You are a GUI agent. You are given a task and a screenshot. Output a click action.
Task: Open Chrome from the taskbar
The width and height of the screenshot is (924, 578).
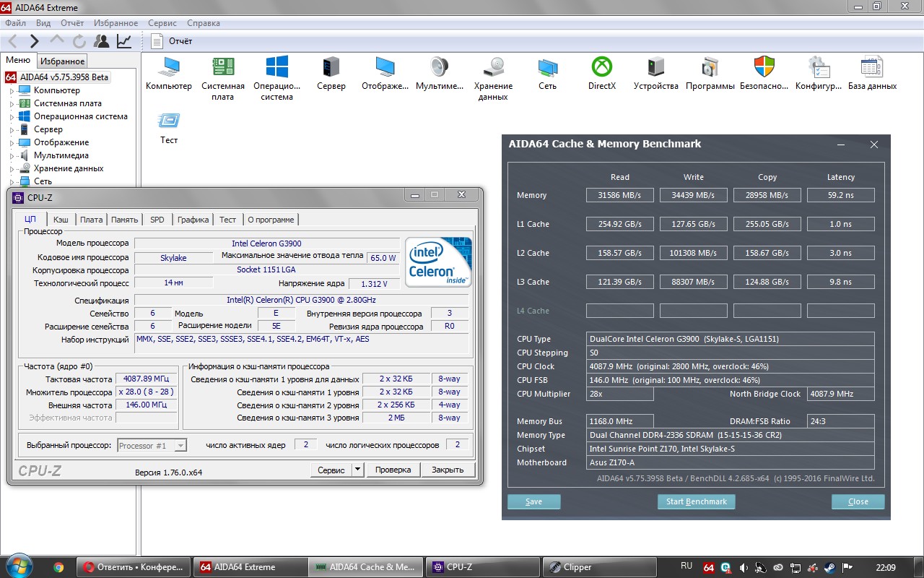(58, 567)
